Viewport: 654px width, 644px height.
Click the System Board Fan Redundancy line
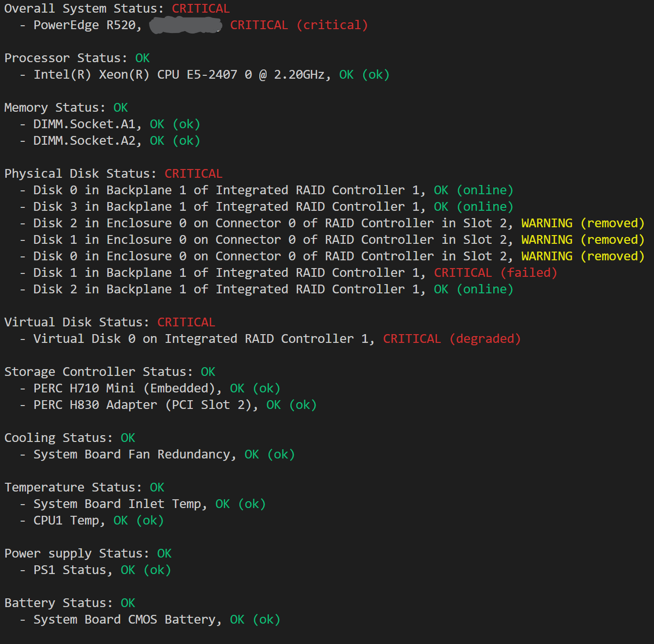tap(164, 455)
